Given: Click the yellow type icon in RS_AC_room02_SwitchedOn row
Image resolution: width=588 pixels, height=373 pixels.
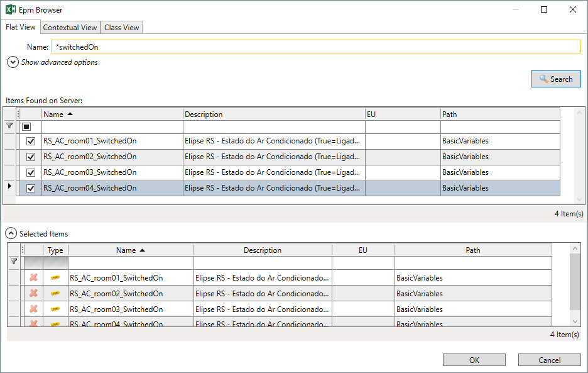Looking at the screenshot, I should tap(55, 293).
